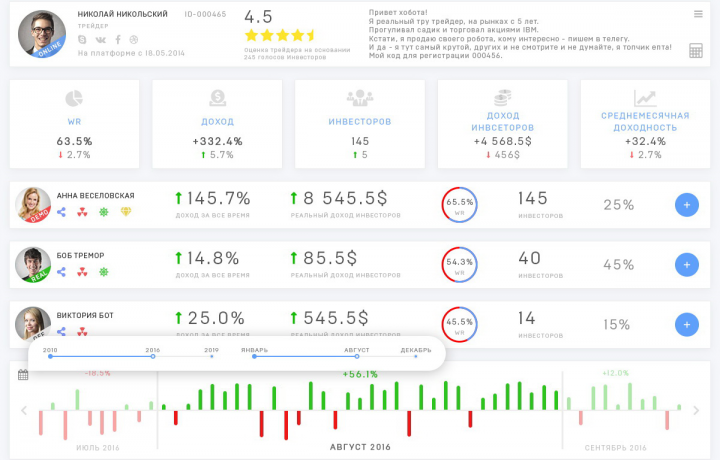
Task: Click the Среднемесячная доходность chart icon
Action: [645, 98]
